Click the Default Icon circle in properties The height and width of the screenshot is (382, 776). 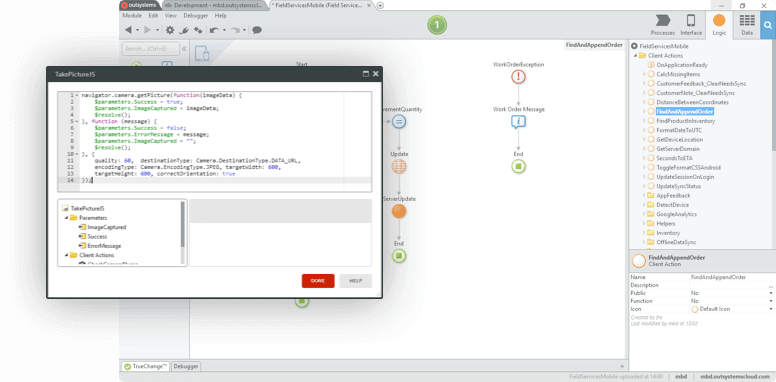pyautogui.click(x=695, y=309)
